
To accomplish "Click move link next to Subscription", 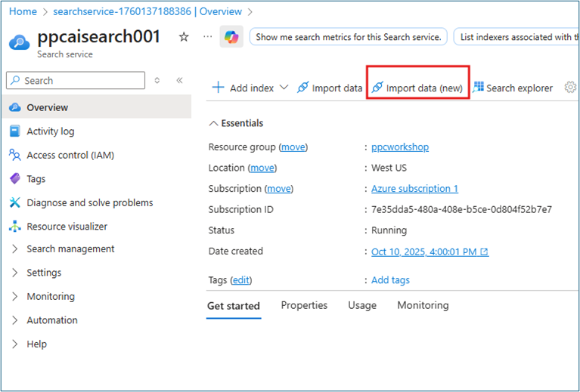I will click(279, 188).
